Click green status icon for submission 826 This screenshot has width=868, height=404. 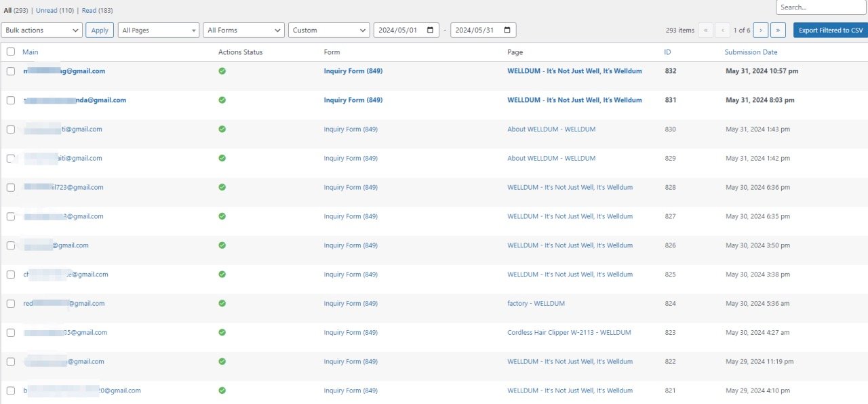[222, 245]
